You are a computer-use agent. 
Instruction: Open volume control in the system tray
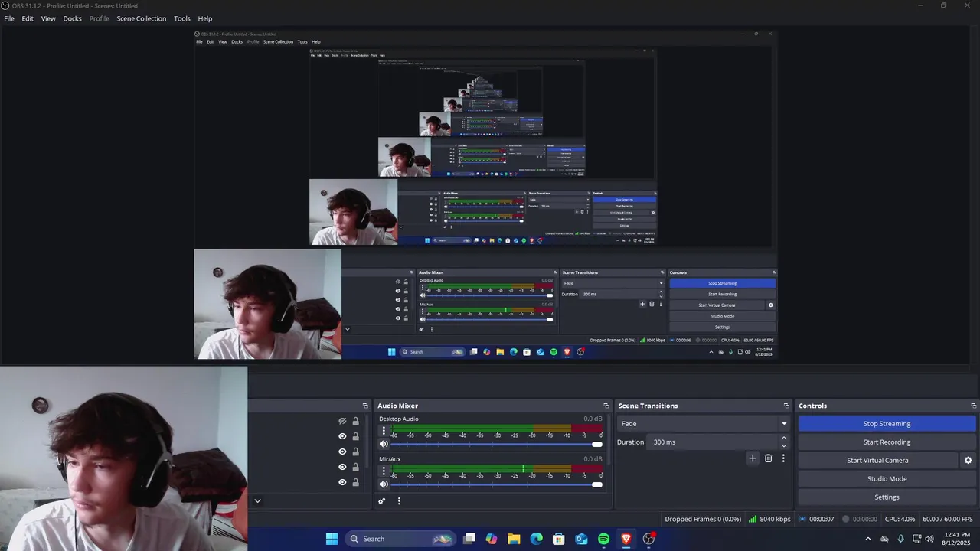pyautogui.click(x=929, y=539)
